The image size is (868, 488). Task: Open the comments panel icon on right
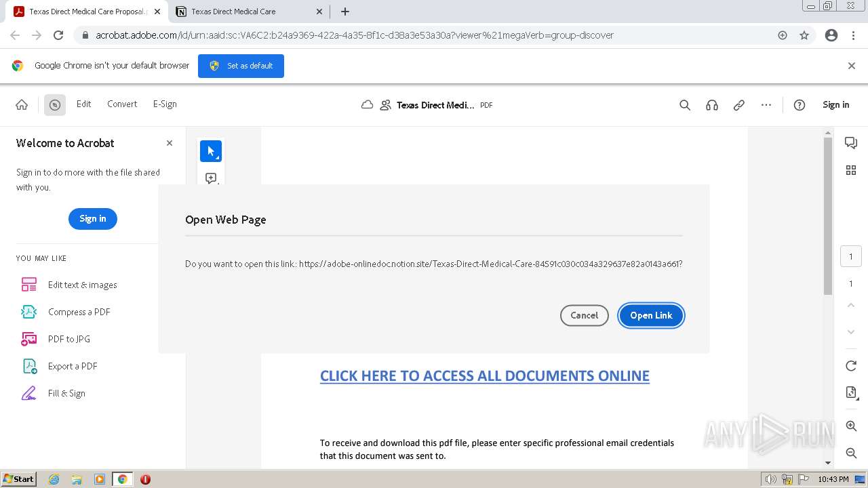851,143
